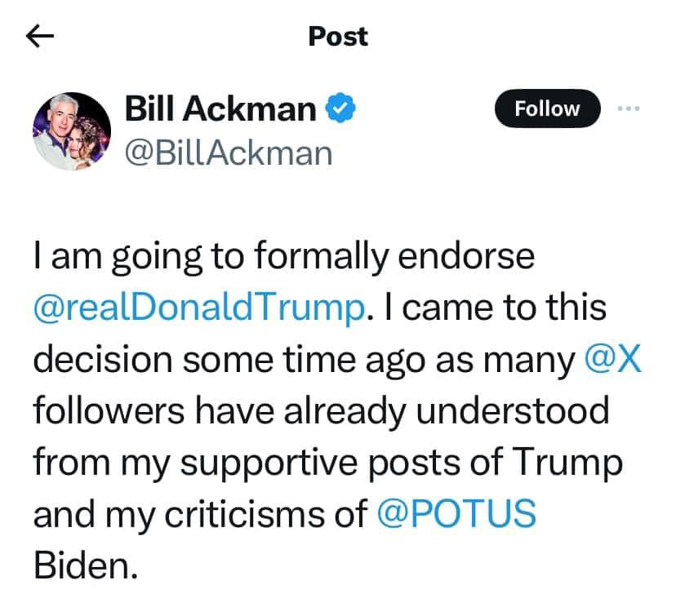Screen dimensions: 676x616
Task: Open the @POTUS mention link
Action: tap(457, 515)
